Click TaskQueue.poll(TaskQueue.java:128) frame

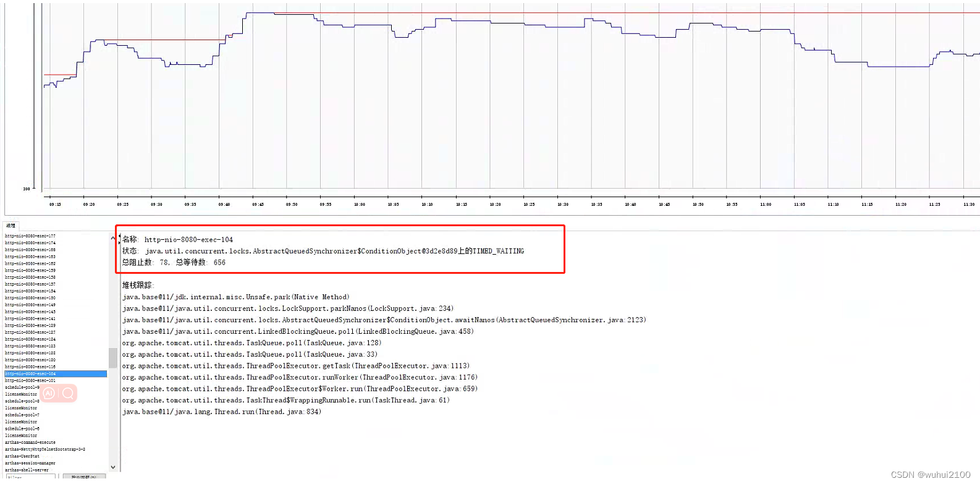(252, 343)
